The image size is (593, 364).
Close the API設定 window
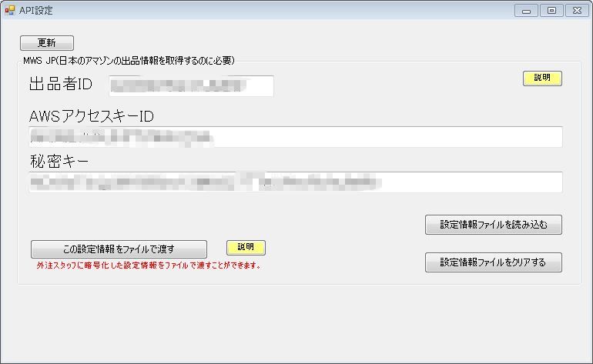(x=577, y=11)
